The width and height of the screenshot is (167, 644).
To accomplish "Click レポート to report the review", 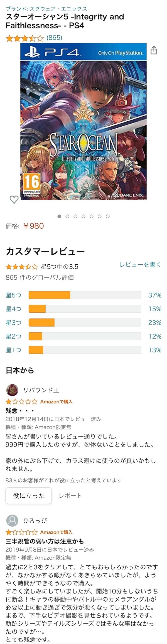I will pos(70,496).
